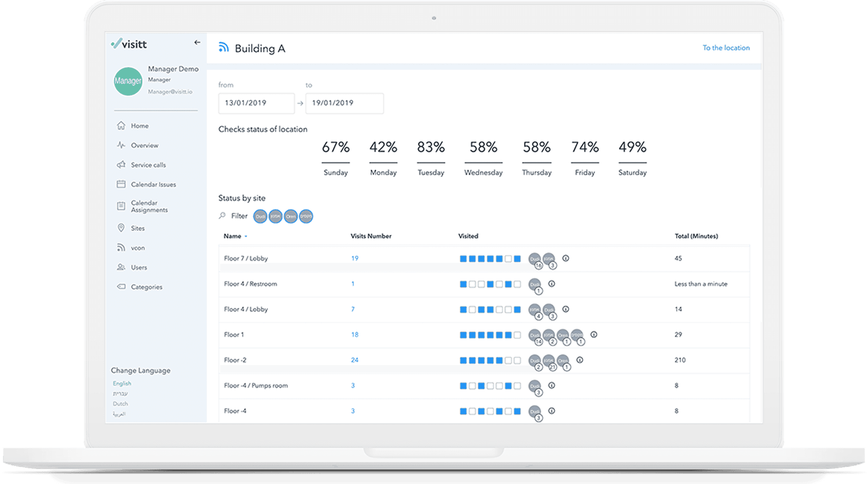Click the Manager profile avatar
This screenshot has height=484, width=868.
tap(128, 81)
